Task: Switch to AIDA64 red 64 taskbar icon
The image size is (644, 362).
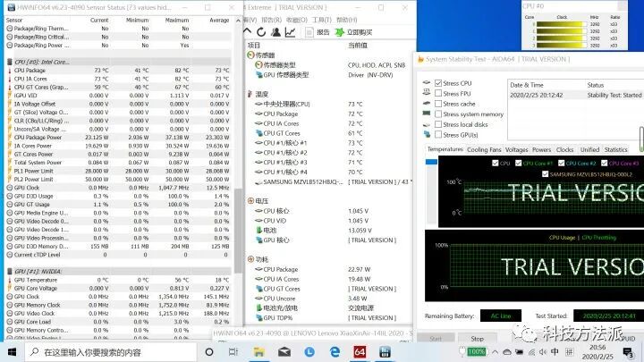Action: pos(360,352)
